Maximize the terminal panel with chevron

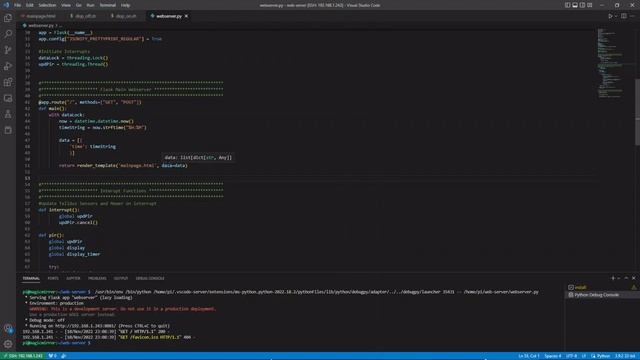(x=626, y=278)
